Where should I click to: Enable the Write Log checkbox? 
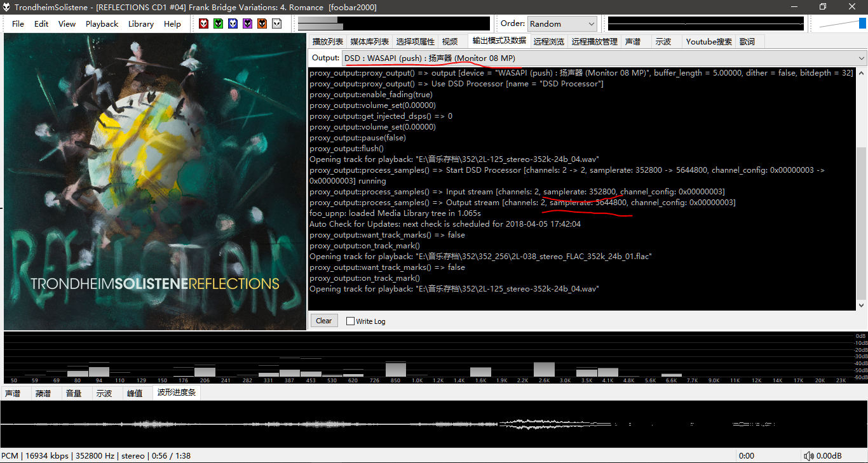(350, 321)
